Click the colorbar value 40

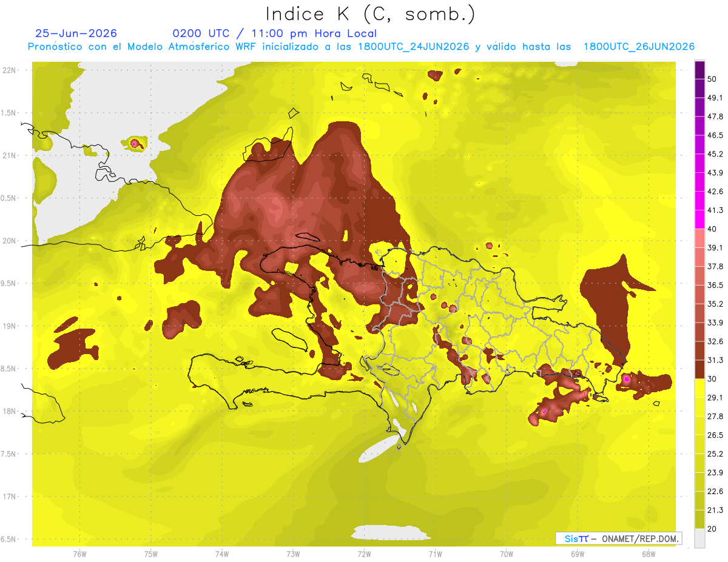[x=712, y=229]
